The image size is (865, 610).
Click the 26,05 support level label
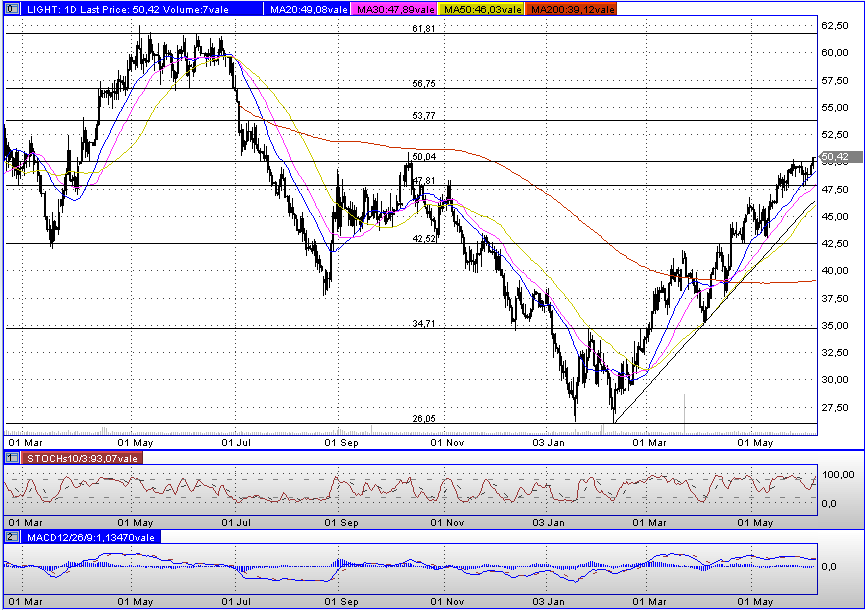pos(424,420)
